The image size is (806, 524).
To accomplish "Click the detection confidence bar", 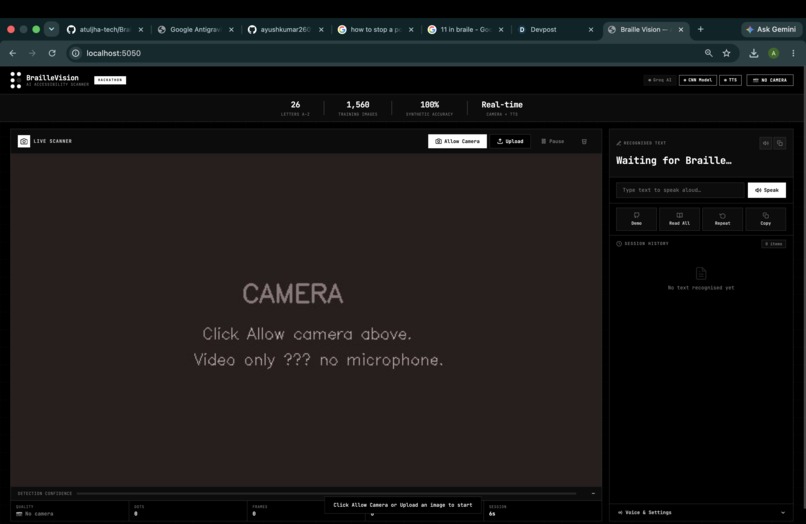I will tap(326, 493).
